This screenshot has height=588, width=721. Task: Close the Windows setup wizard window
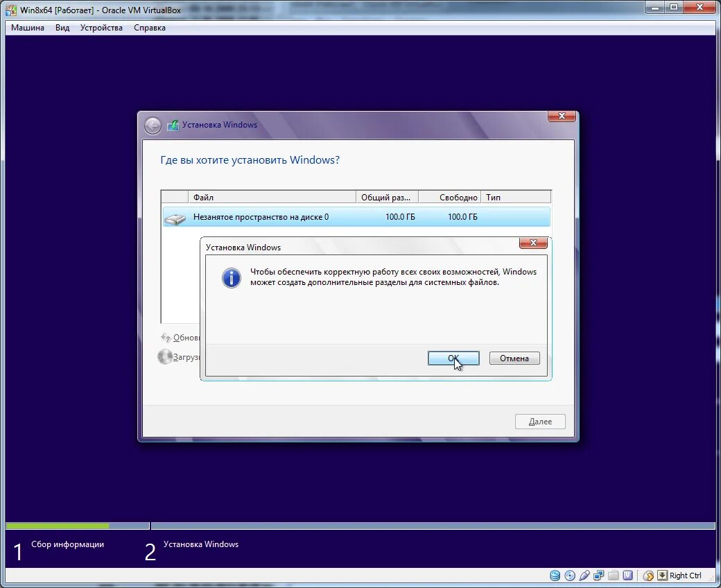(562, 116)
